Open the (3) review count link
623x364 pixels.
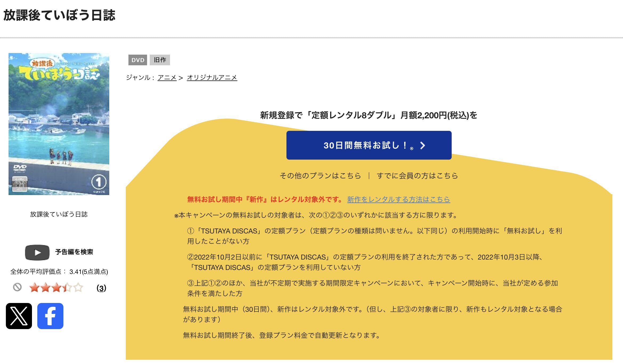[x=101, y=288]
